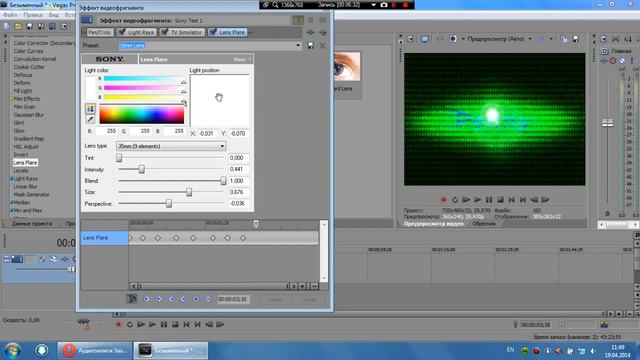Open the new project icon in Vegas toolbar
The image size is (640, 360).
tap(7, 27)
